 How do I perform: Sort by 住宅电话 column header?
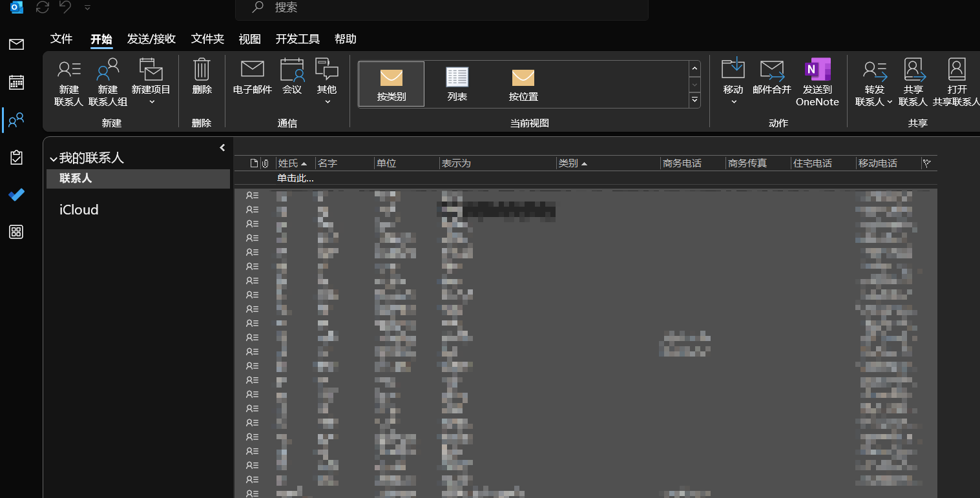(x=823, y=163)
